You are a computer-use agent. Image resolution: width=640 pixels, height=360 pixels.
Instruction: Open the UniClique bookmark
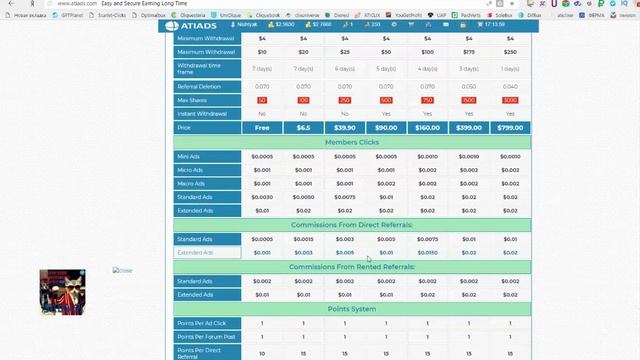coord(227,15)
